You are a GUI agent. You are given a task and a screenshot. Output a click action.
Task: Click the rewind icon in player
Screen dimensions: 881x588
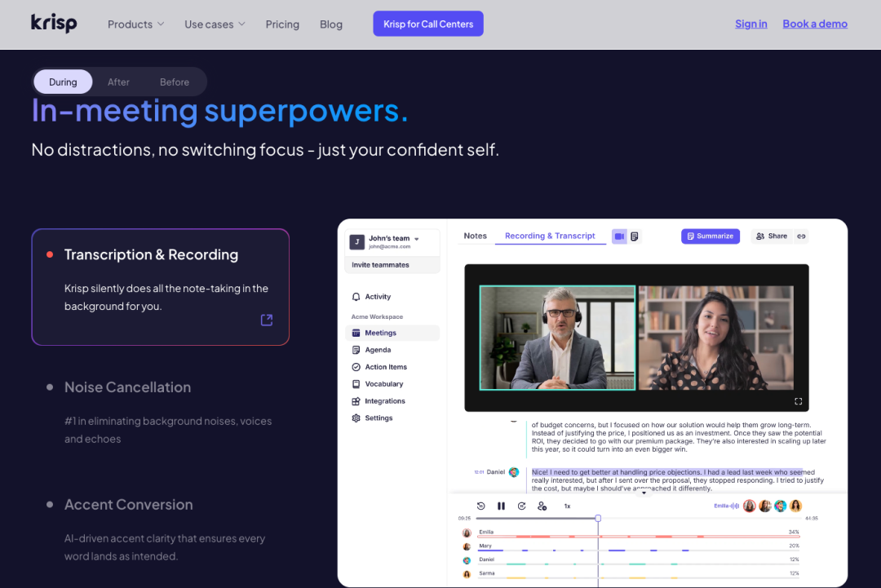tap(481, 506)
